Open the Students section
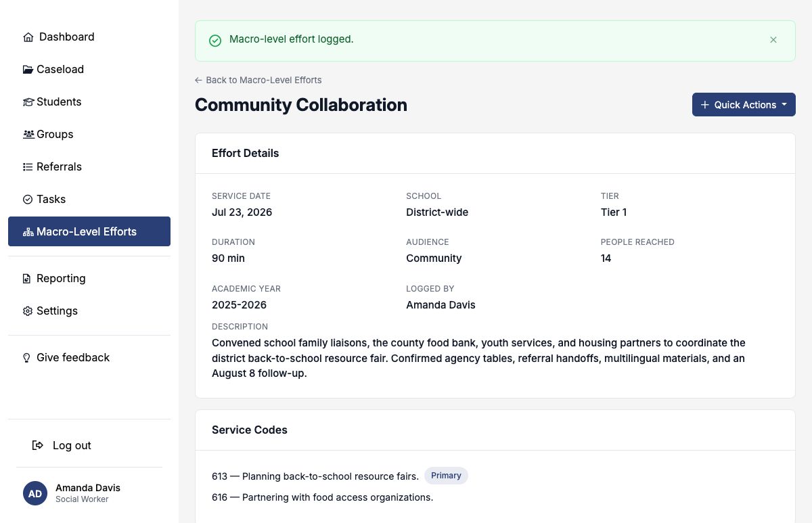 point(89,101)
